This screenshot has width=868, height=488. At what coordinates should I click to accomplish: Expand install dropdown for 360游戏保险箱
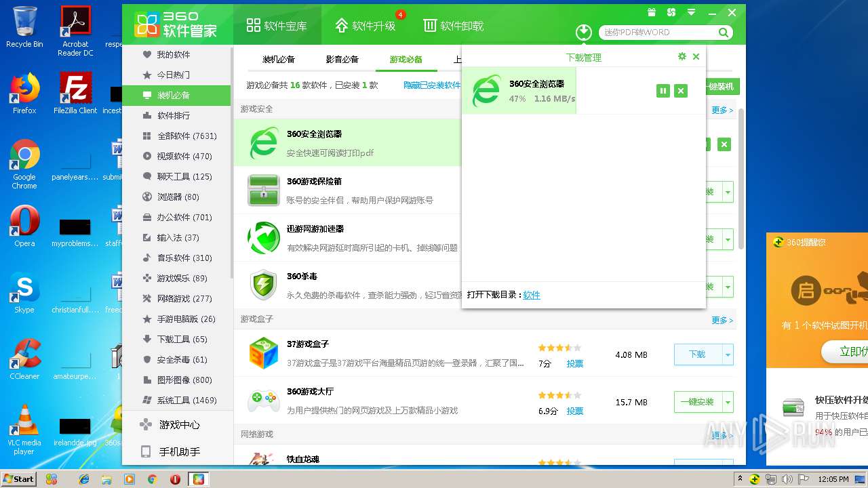coord(728,192)
